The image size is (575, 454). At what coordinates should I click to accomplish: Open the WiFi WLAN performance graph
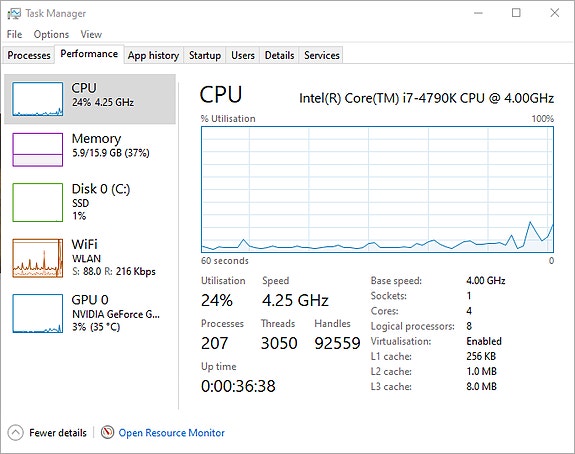click(90, 258)
